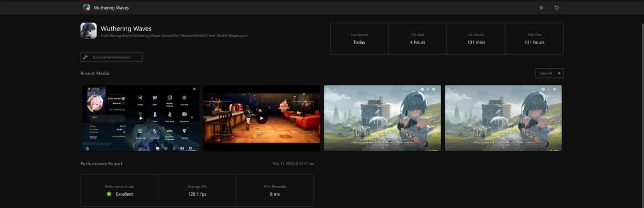Click the Total Time 131 hours stat

coord(534,39)
